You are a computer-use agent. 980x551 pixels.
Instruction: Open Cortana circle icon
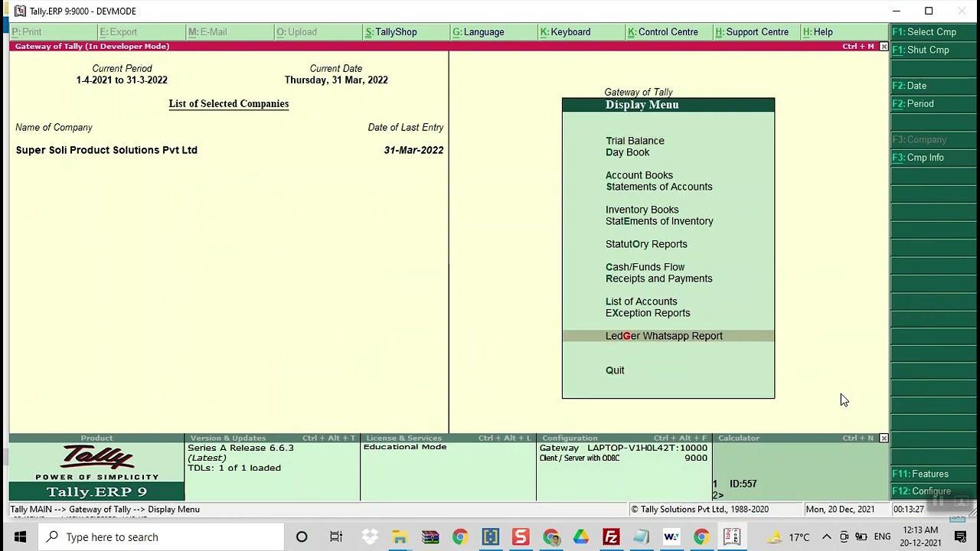click(x=302, y=537)
